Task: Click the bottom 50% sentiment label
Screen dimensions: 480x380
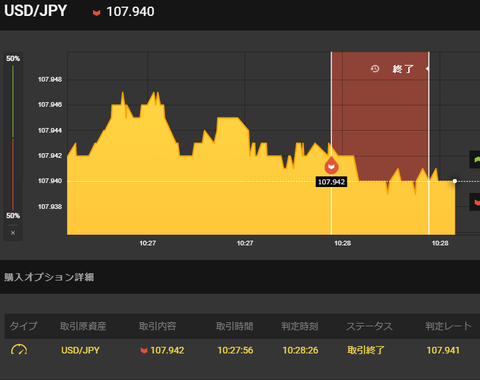Action: (13, 216)
